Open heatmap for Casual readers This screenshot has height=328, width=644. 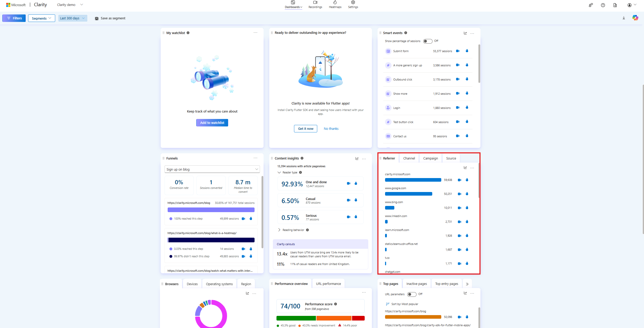[x=356, y=200]
